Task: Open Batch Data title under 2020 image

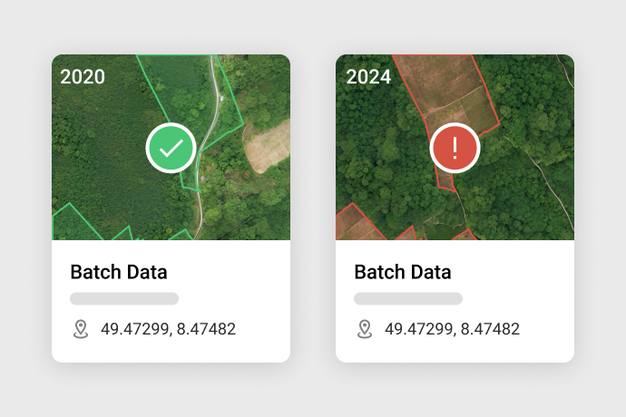Action: point(118,272)
